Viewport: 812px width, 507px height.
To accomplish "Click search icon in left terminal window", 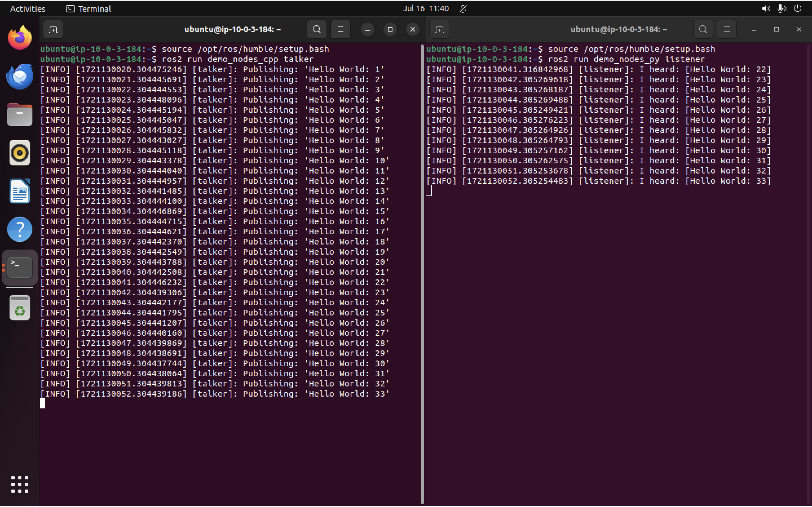I will click(x=316, y=30).
